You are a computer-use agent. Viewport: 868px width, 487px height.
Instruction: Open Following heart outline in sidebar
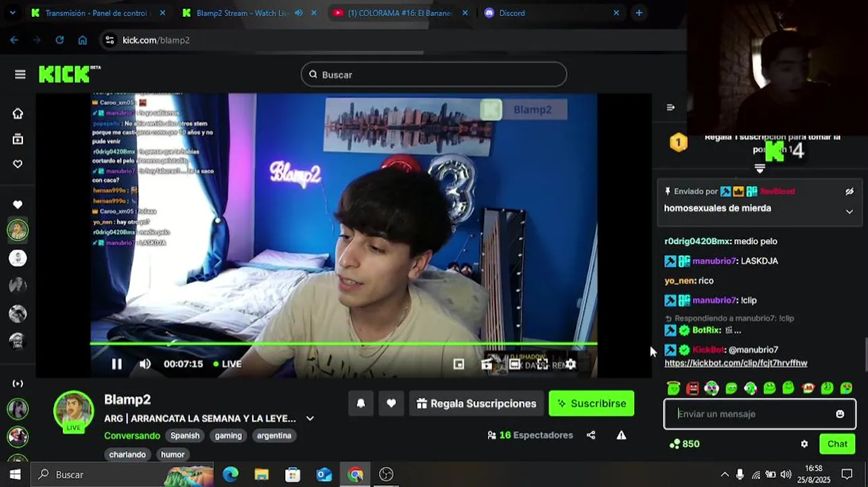click(x=18, y=164)
